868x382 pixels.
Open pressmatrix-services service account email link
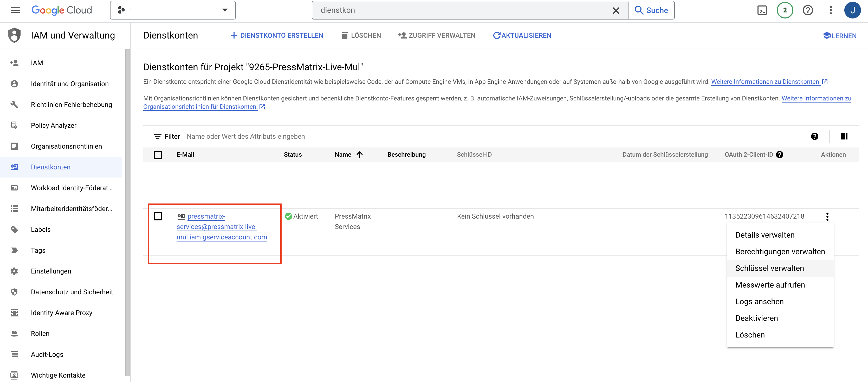coord(222,227)
